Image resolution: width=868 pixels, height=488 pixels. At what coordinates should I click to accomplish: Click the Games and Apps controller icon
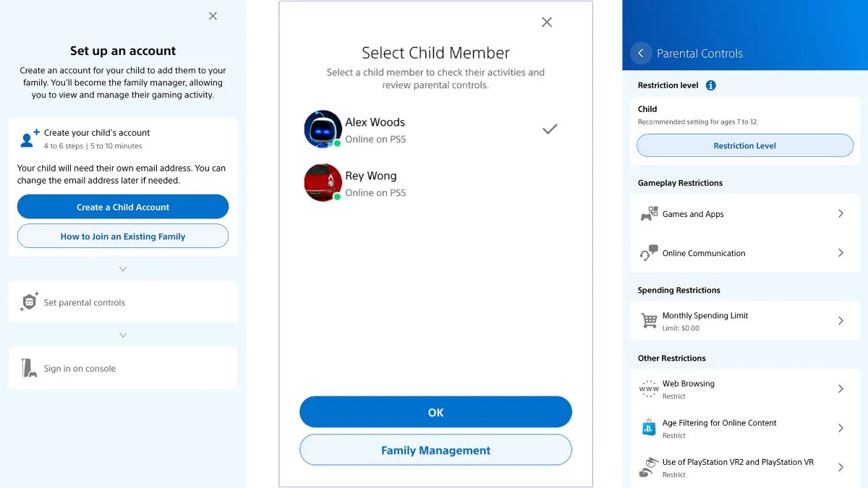point(649,214)
